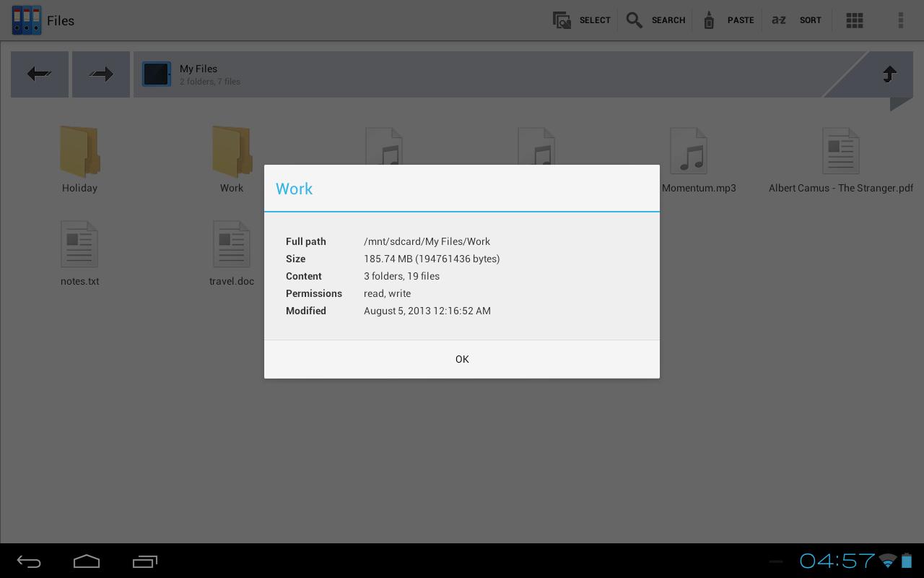The height and width of the screenshot is (578, 924).
Task: Click the modified date August 5, 2013
Action: (x=427, y=311)
